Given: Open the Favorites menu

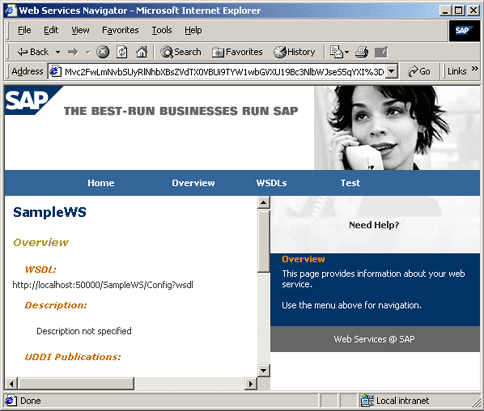Looking at the screenshot, I should tap(120, 30).
